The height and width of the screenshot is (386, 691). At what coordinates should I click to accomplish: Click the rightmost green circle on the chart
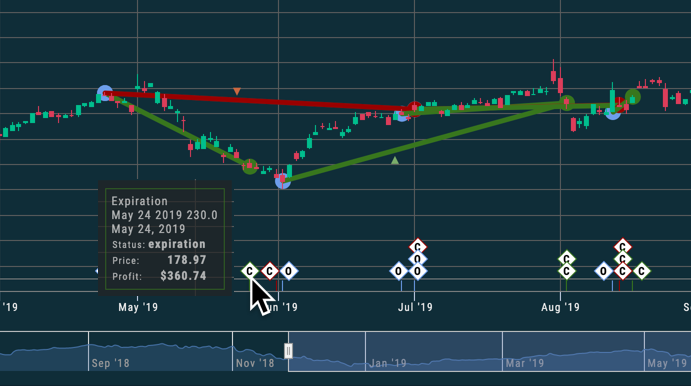(x=633, y=97)
